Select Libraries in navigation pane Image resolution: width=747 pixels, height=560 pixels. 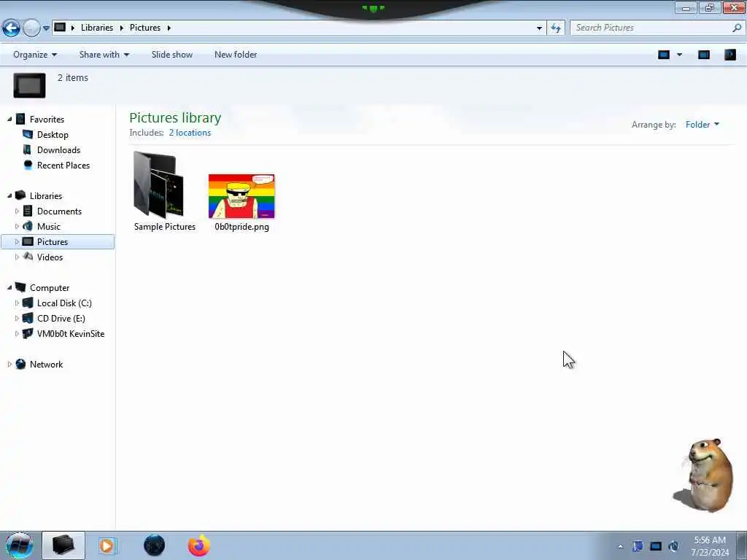(x=46, y=195)
